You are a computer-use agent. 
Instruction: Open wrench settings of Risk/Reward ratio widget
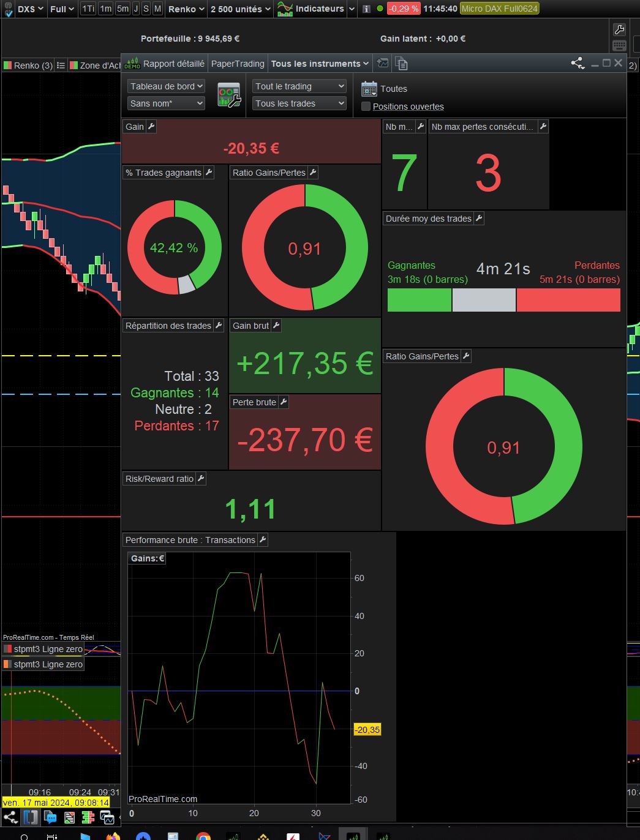pos(201,479)
